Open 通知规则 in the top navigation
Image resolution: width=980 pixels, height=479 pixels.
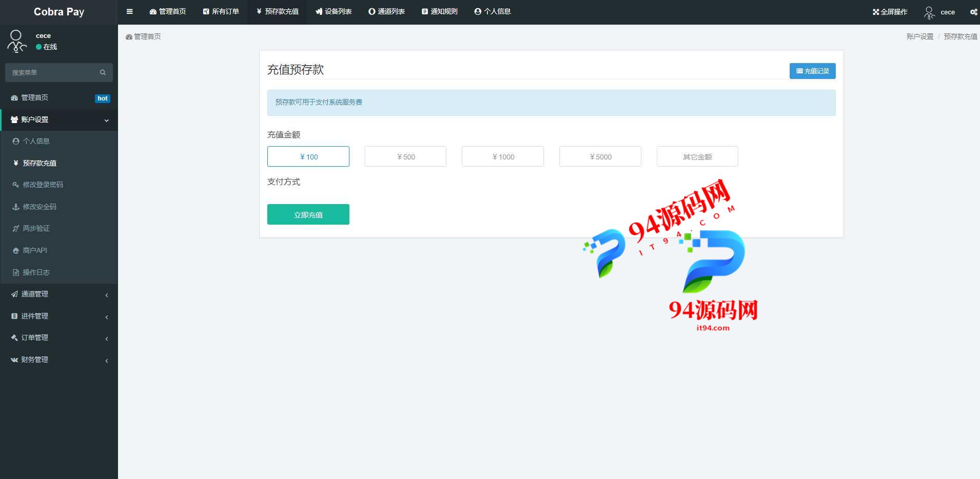click(x=440, y=12)
